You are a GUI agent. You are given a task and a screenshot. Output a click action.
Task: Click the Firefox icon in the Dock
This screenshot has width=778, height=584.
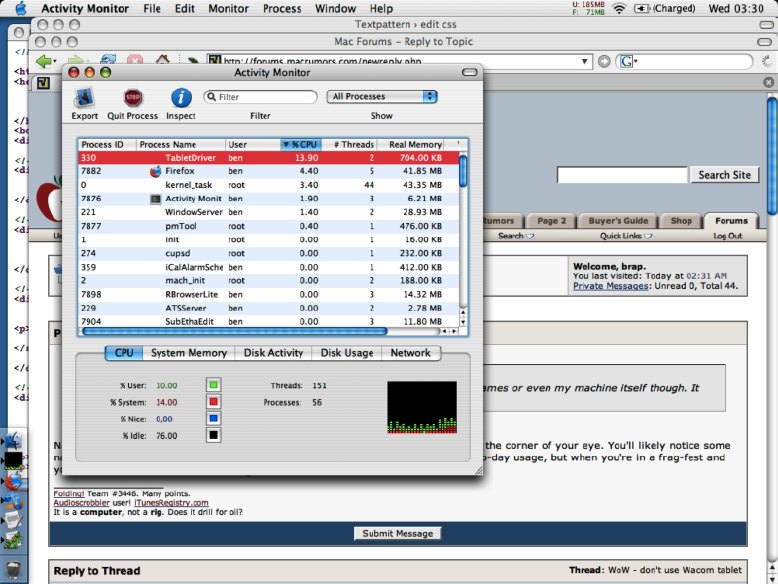tap(13, 480)
